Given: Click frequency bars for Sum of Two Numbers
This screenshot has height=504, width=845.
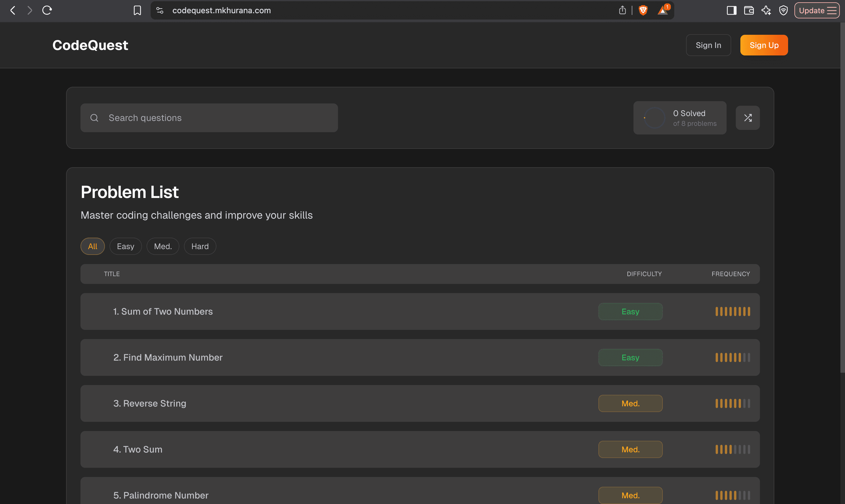Looking at the screenshot, I should point(733,311).
